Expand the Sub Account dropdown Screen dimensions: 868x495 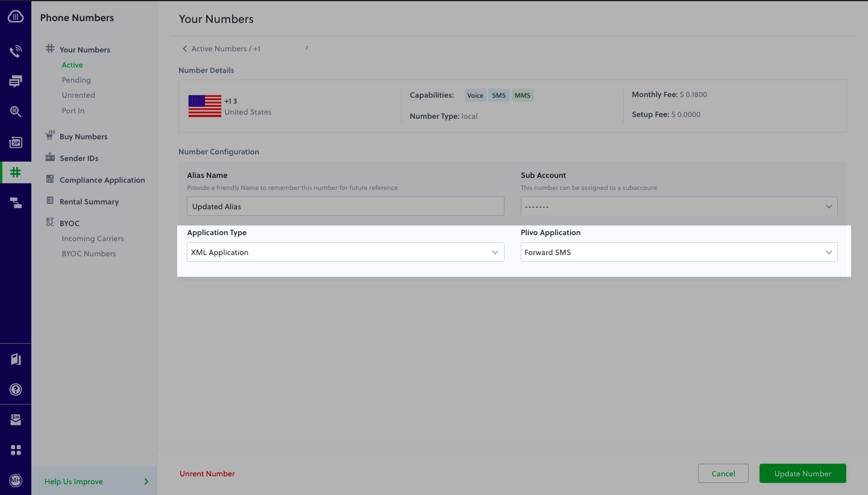pyautogui.click(x=679, y=206)
